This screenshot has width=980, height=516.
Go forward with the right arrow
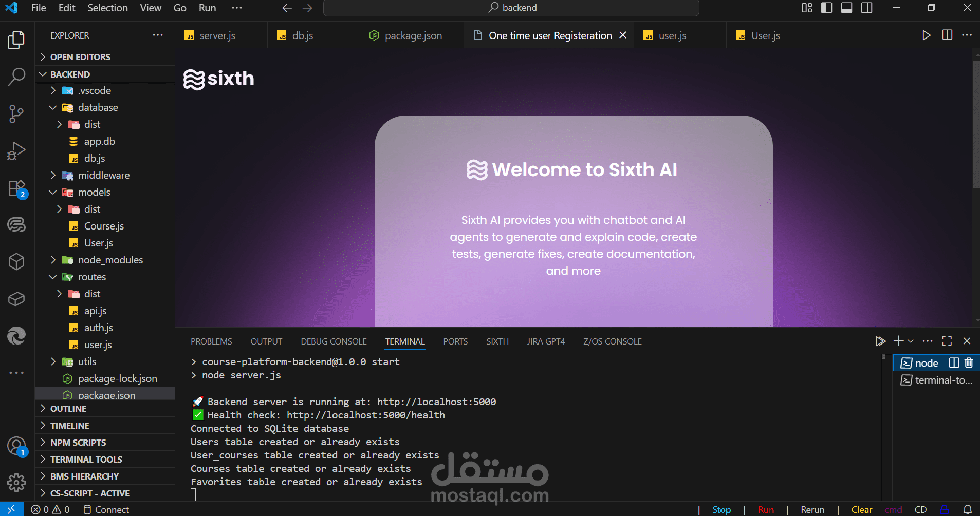pos(307,8)
